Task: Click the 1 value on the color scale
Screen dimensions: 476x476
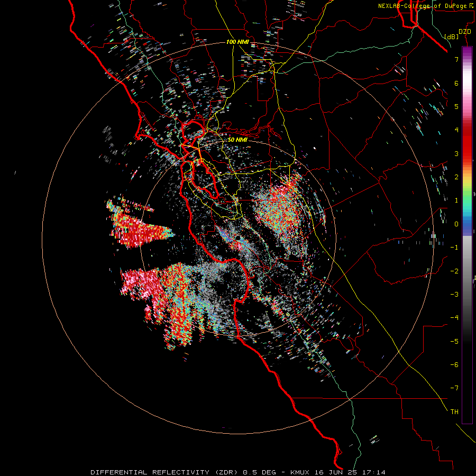Action: tap(456, 200)
